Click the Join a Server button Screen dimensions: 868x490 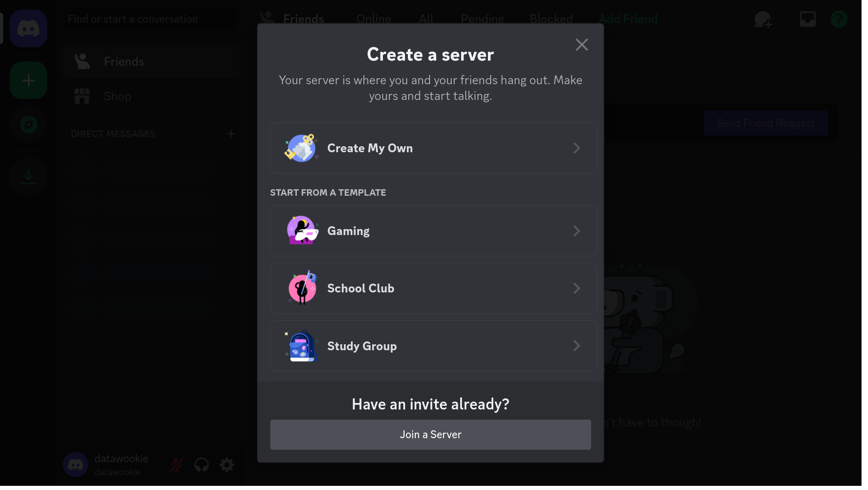pos(430,434)
